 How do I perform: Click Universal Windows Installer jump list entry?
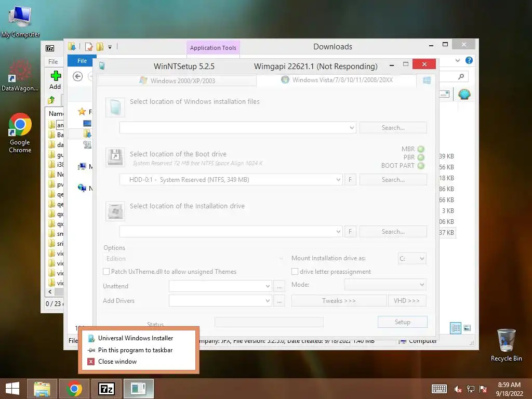136,338
